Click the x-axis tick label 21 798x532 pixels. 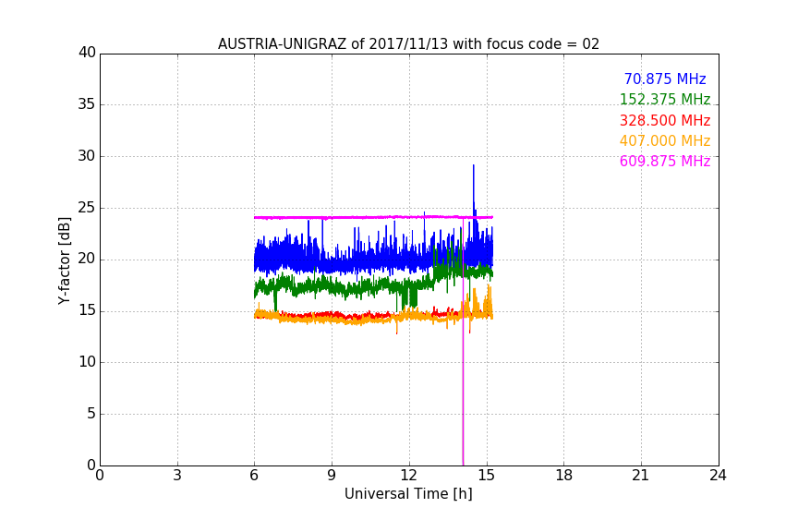pyautogui.click(x=641, y=476)
